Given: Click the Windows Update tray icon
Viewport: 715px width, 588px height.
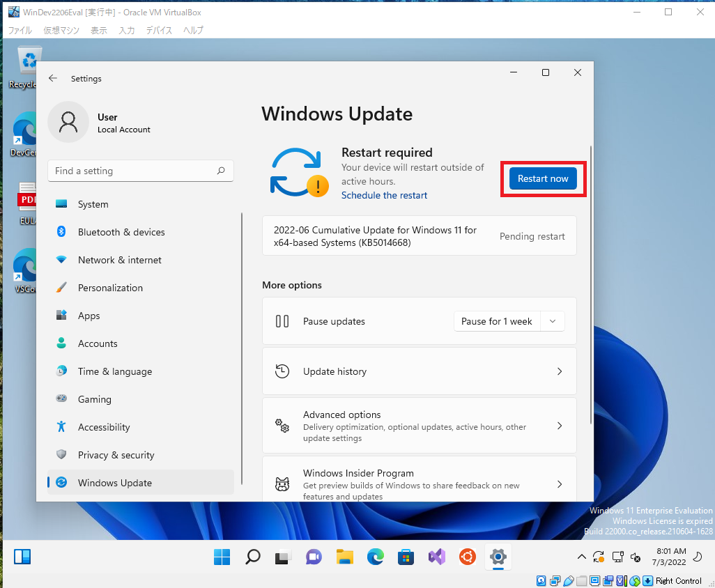Looking at the screenshot, I should pyautogui.click(x=599, y=557).
